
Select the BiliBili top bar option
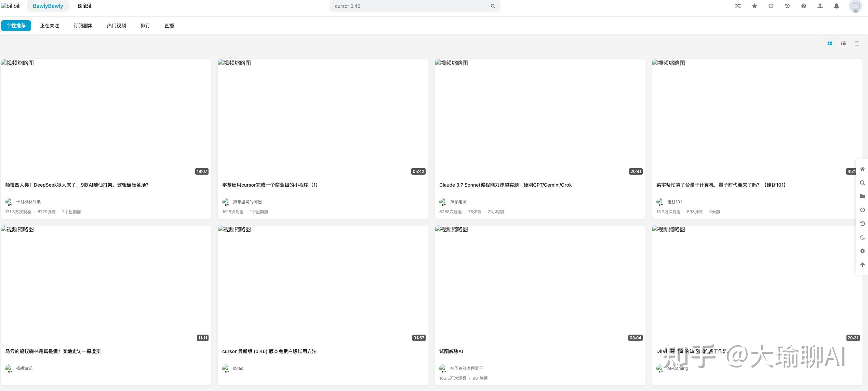(85, 6)
